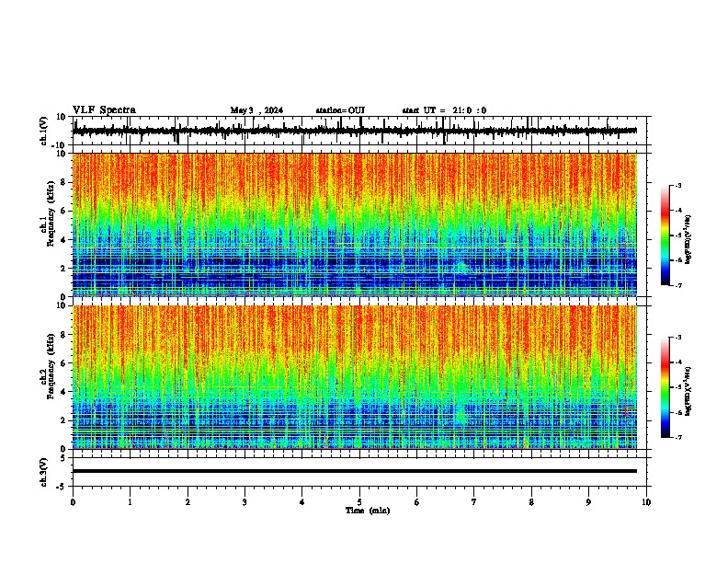Click the ch.1(V) waveform trace
This screenshot has height=563, width=728.
(355, 131)
